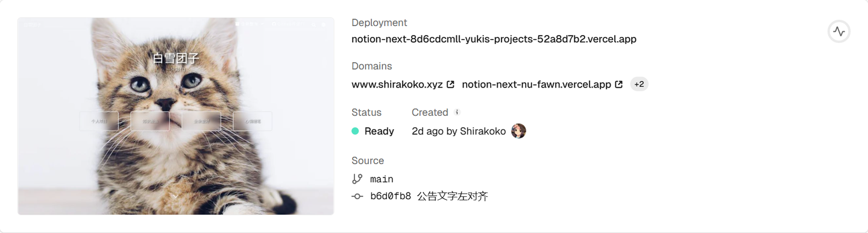Click the info icon next to Created
The width and height of the screenshot is (868, 233).
[457, 112]
